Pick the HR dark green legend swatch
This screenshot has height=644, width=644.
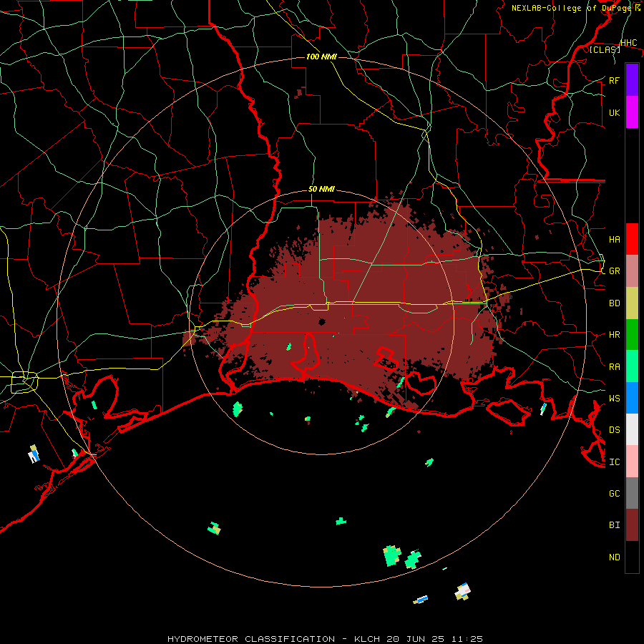pyautogui.click(x=632, y=334)
